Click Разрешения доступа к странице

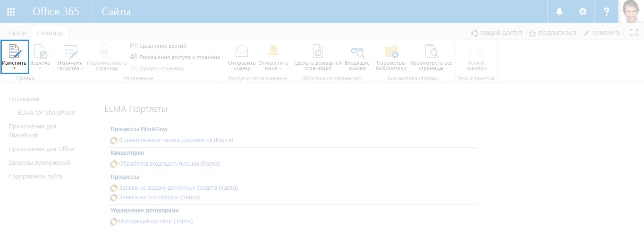pyautogui.click(x=175, y=57)
